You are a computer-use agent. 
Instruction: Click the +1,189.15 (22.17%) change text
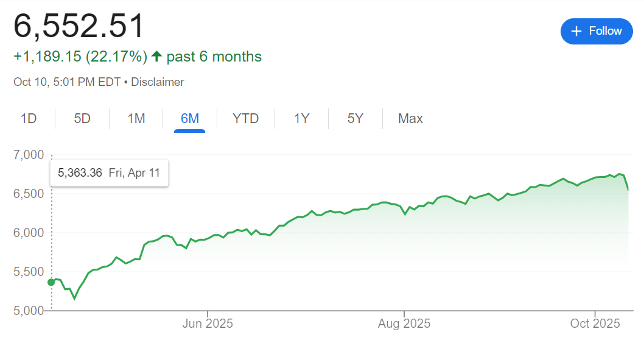(80, 57)
